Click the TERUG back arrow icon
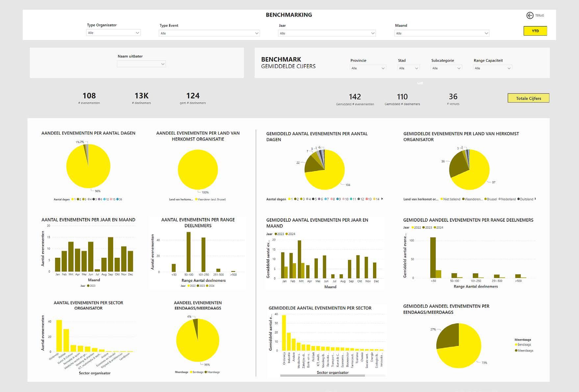Viewport: 579px width, 392px height. pos(530,15)
